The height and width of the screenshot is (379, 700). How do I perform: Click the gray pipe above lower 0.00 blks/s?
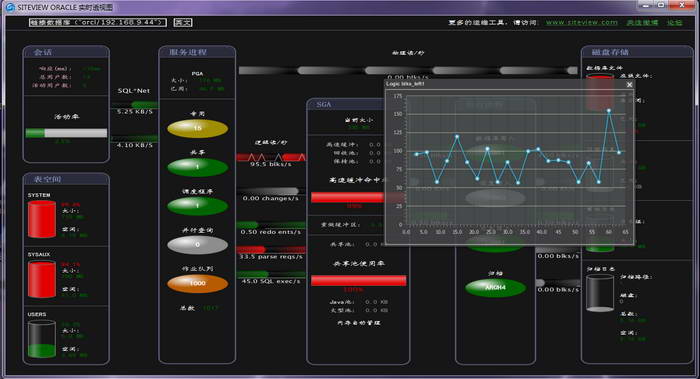pyautogui.click(x=558, y=283)
